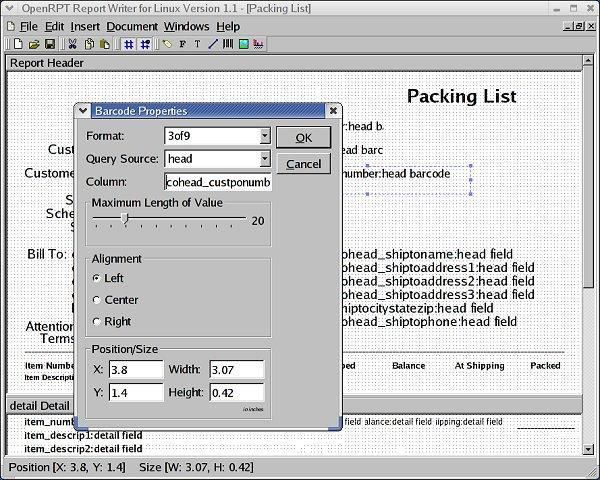Click the save report icon
This screenshot has width=600, height=480.
(50, 44)
